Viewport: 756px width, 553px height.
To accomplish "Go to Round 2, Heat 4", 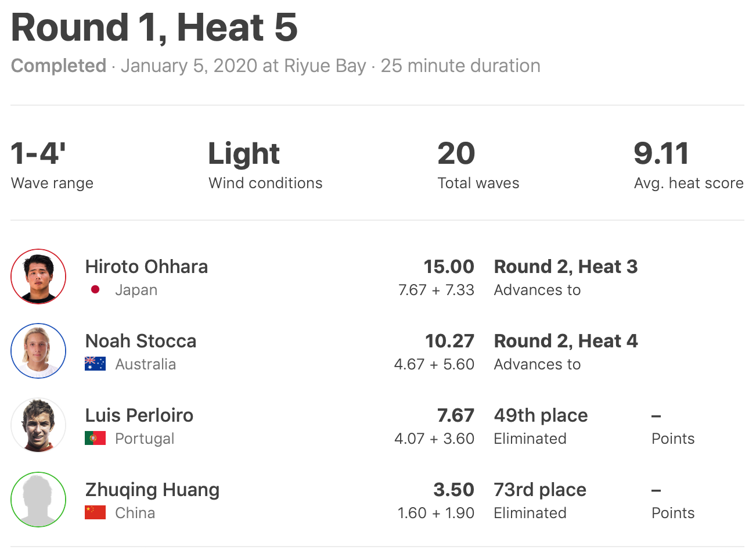I will 566,341.
